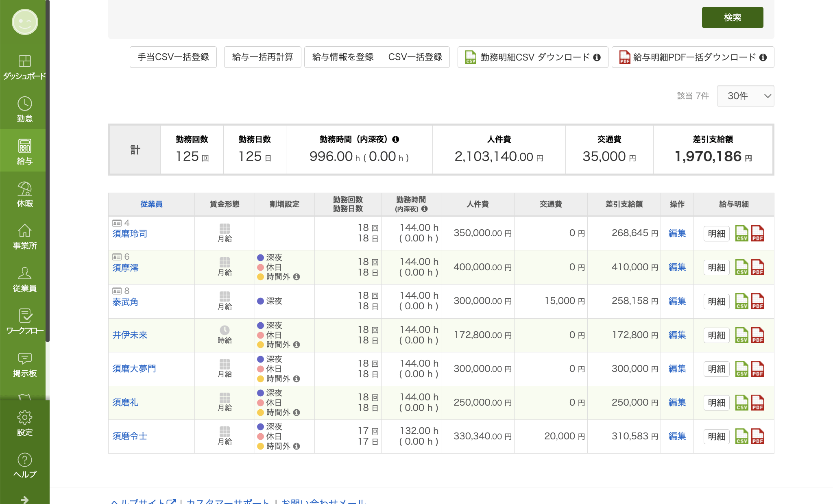This screenshot has height=504, width=833.
Task: Click the info icon beside 給与明細PDF一括ダウンロード
Action: tap(763, 57)
